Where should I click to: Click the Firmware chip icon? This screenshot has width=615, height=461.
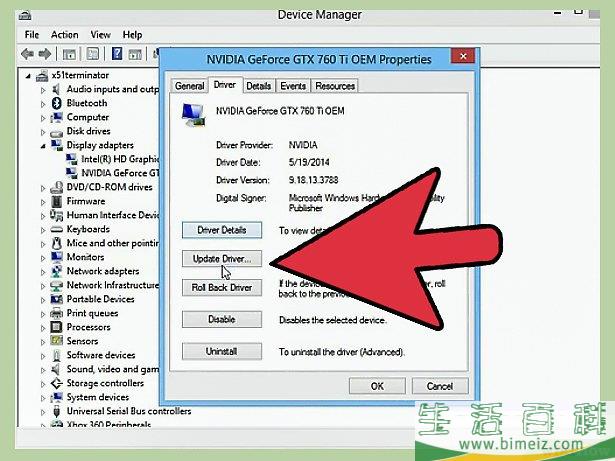[x=56, y=201]
